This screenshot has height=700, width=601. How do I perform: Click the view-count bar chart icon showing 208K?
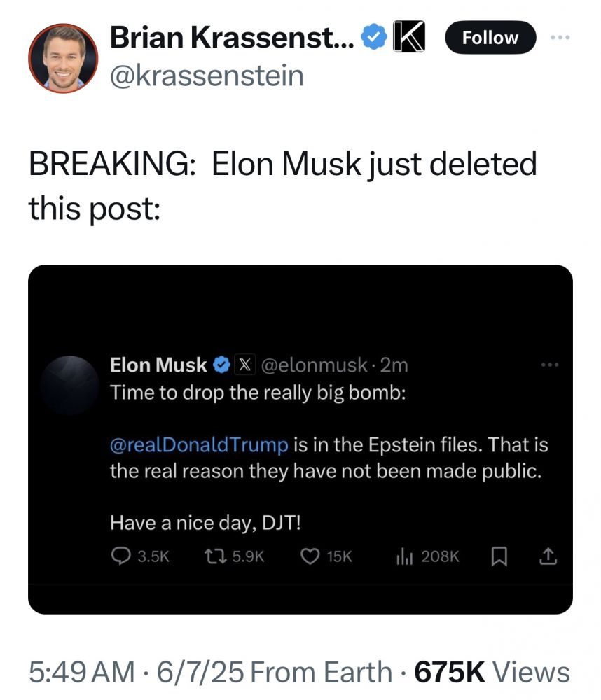click(x=406, y=556)
